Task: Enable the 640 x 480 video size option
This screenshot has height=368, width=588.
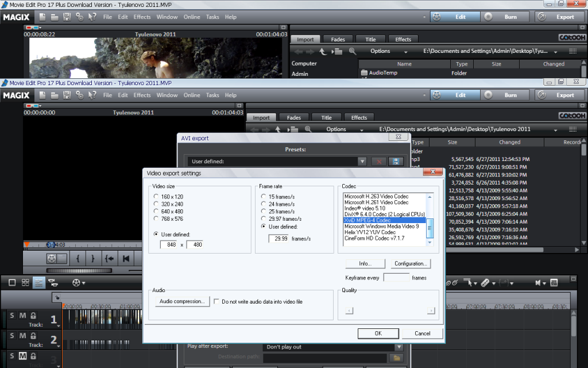Action: (156, 210)
